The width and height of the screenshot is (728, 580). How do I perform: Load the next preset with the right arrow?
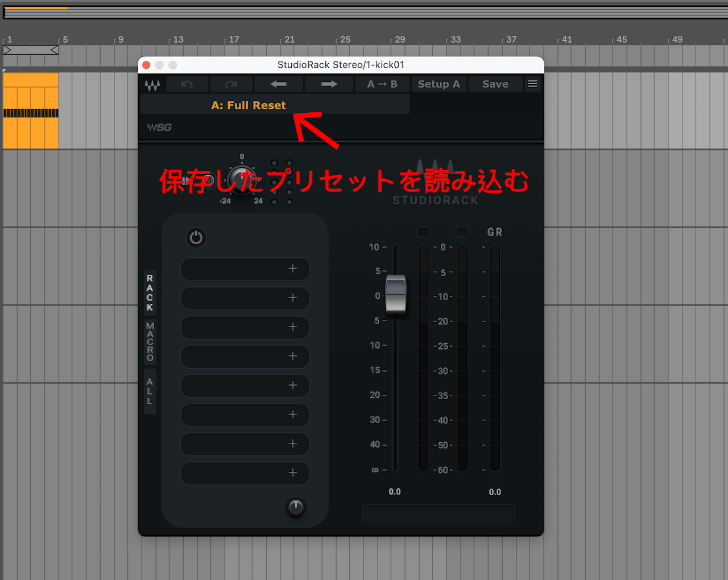click(329, 84)
